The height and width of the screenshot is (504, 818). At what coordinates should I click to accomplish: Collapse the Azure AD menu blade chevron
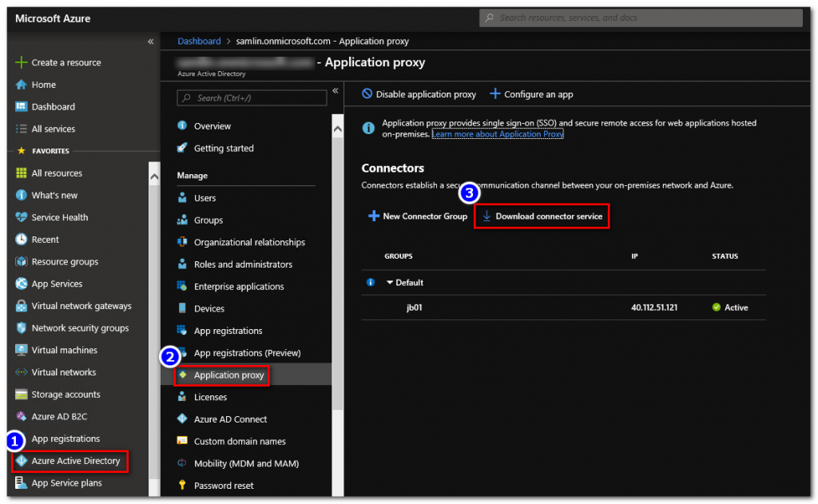(x=336, y=91)
